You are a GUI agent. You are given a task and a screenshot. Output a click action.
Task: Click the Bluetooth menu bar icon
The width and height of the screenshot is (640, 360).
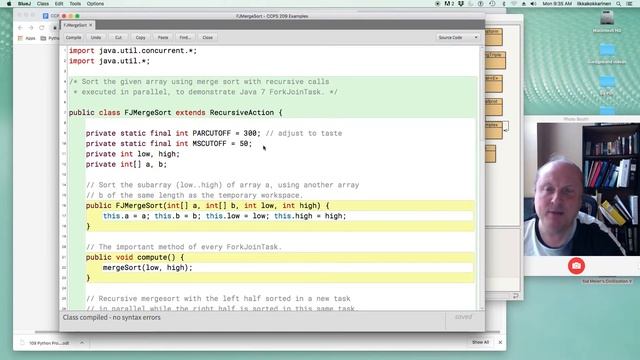504,4
